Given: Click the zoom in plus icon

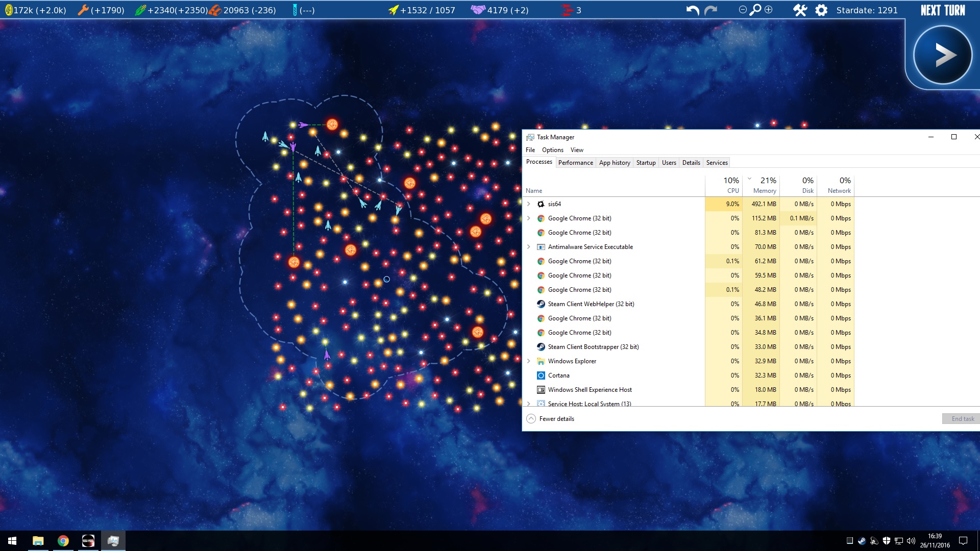Looking at the screenshot, I should tap(768, 10).
